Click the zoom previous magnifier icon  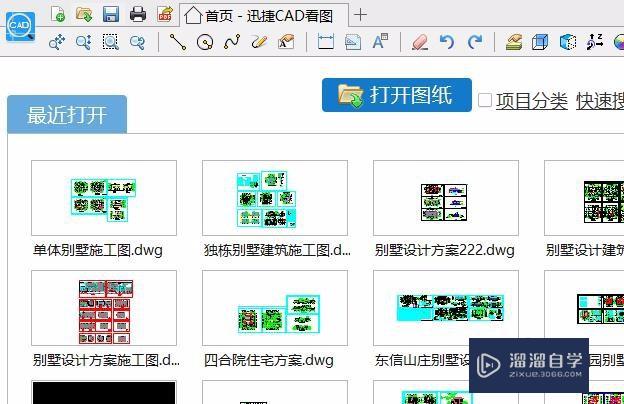[138, 42]
